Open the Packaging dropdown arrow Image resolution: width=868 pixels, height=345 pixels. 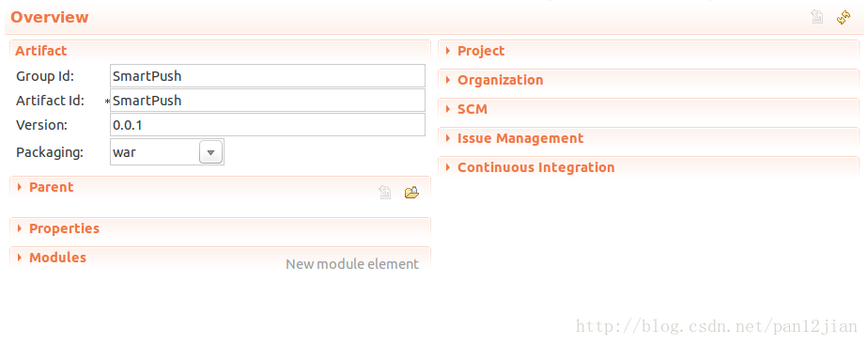[x=210, y=152]
